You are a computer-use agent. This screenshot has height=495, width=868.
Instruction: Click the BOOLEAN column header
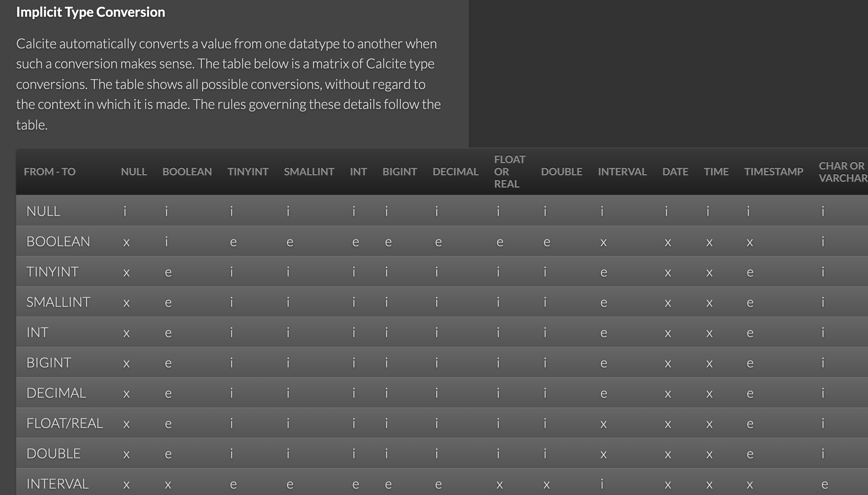tap(187, 172)
